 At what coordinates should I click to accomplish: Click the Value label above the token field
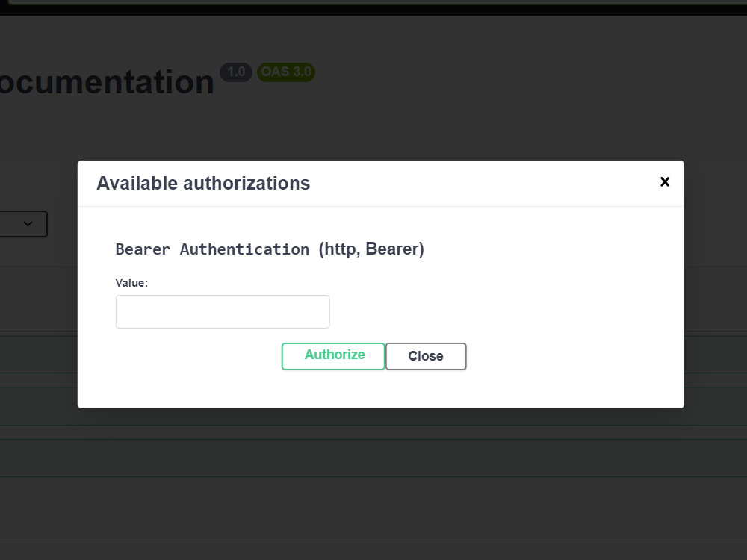coord(131,282)
